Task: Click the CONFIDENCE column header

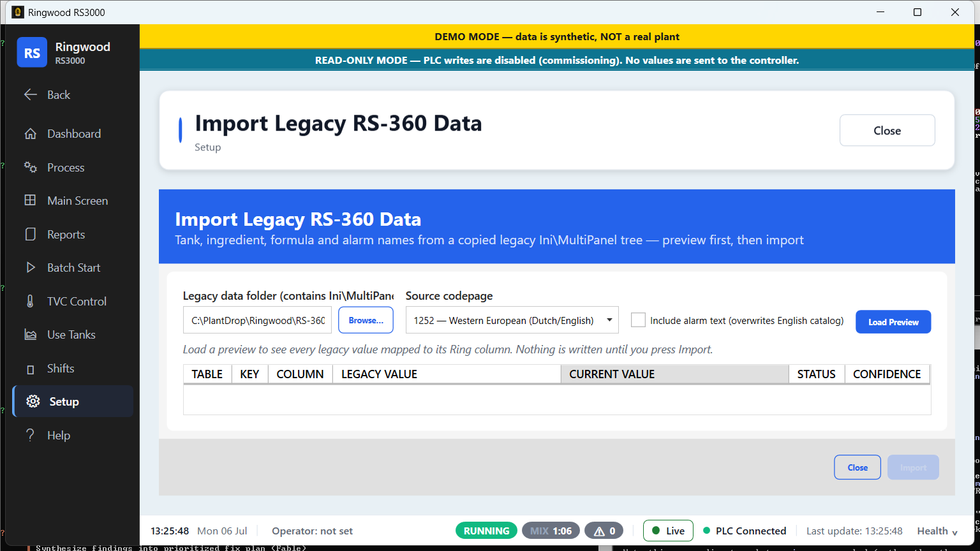Action: 887,374
